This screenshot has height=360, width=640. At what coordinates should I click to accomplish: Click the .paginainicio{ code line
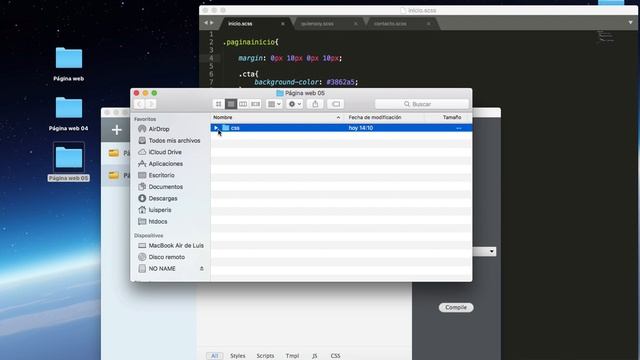pyautogui.click(x=251, y=42)
